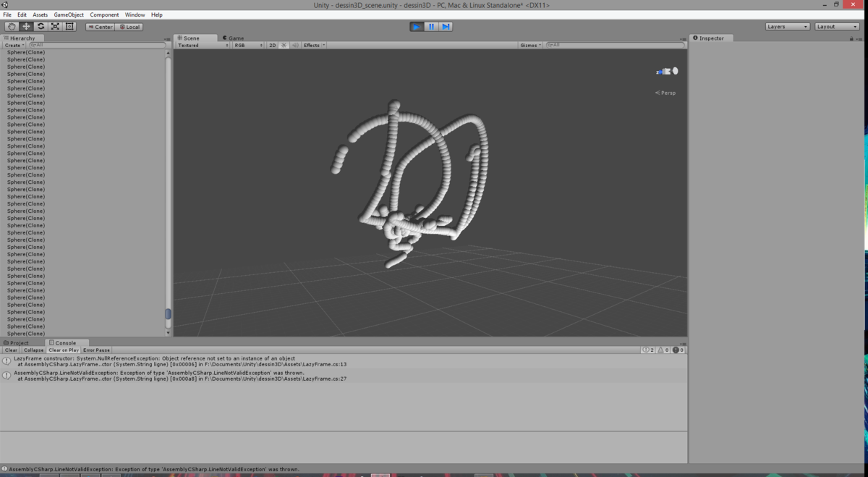Screen dimensions: 868x477
Task: Open the GameObject menu
Action: click(69, 14)
